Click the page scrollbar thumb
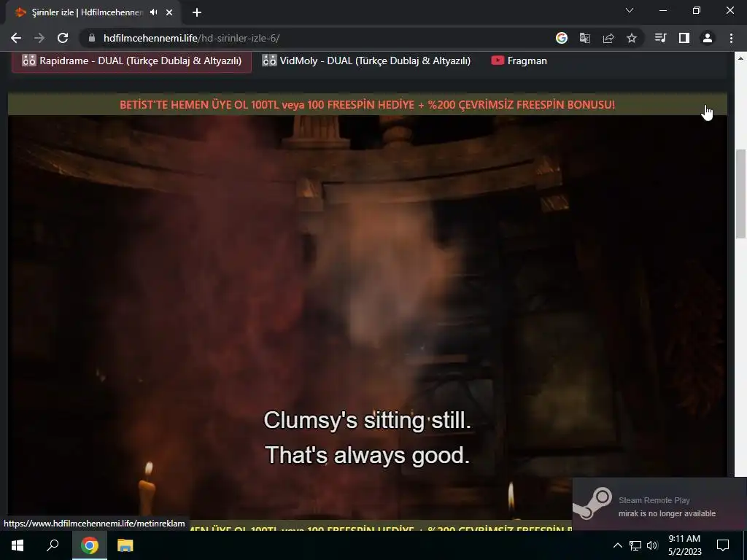Viewport: 747px width, 560px height. click(740, 193)
